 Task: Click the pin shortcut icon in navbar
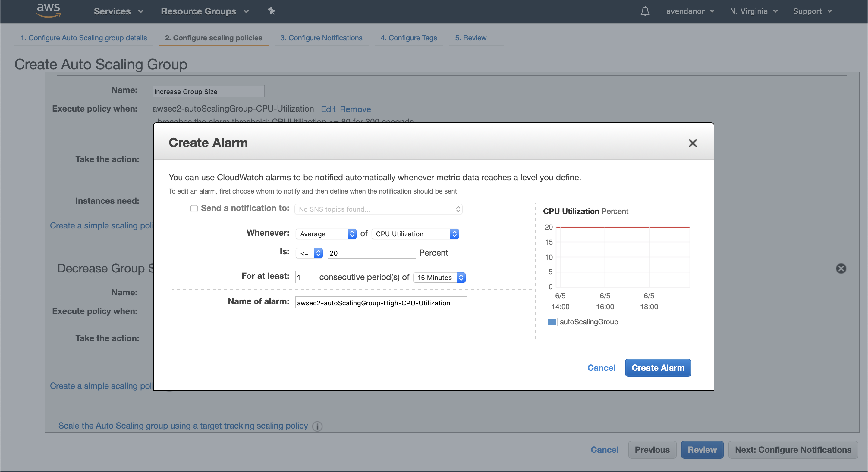(x=272, y=11)
